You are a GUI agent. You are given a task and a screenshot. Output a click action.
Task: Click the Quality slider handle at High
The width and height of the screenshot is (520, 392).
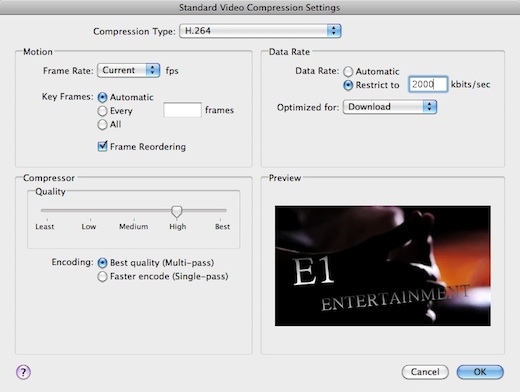tap(177, 211)
